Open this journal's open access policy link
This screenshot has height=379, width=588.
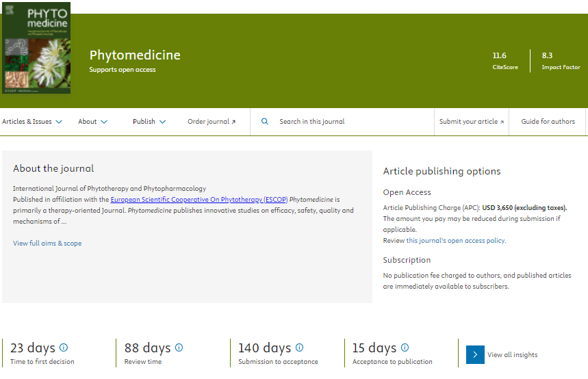pos(456,241)
